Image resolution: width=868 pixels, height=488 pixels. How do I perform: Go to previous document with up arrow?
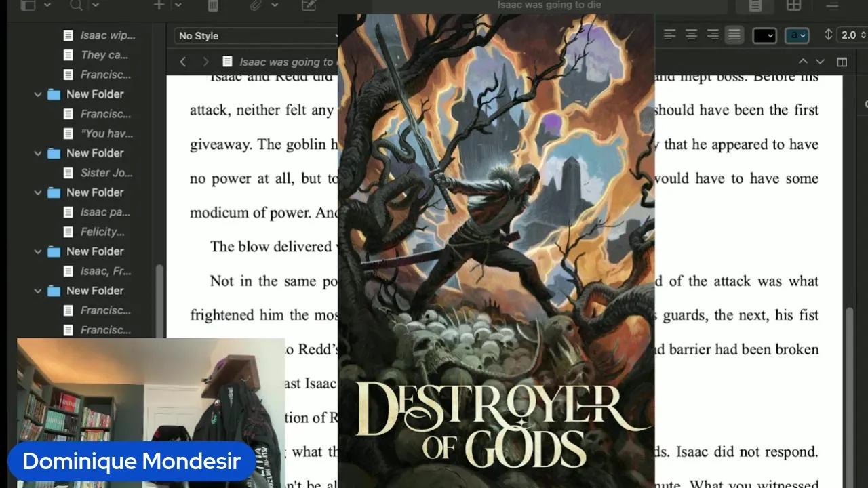[x=803, y=62]
